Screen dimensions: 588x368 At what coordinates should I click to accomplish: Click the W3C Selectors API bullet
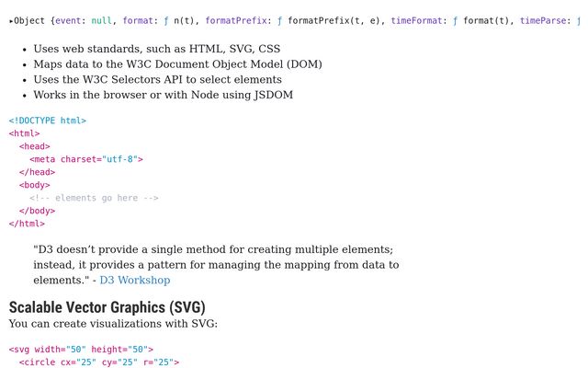[157, 80]
